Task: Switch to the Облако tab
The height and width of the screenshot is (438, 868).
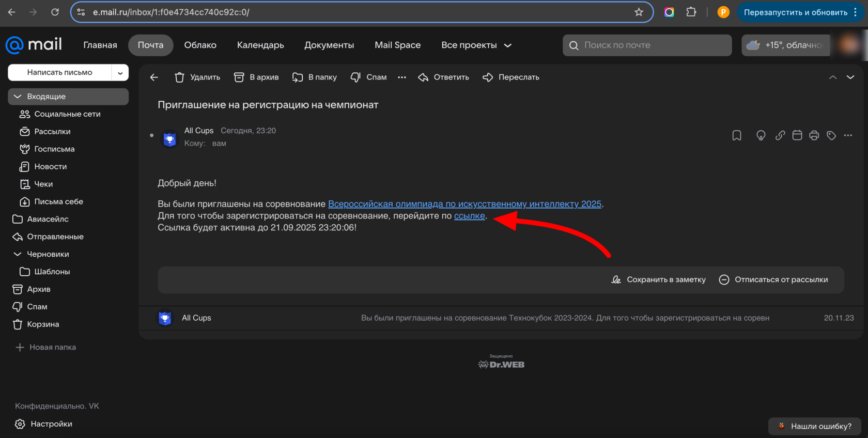Action: pyautogui.click(x=200, y=45)
